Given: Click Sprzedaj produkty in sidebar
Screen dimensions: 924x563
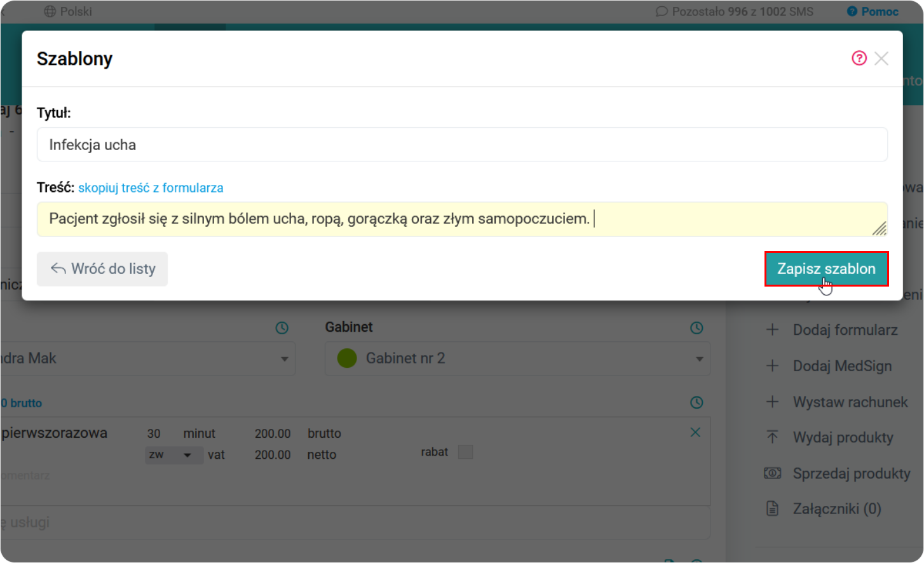Looking at the screenshot, I should [x=851, y=473].
